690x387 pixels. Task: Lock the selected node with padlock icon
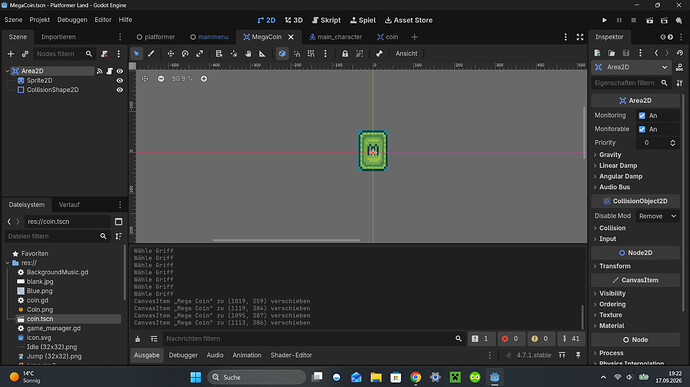[345, 54]
